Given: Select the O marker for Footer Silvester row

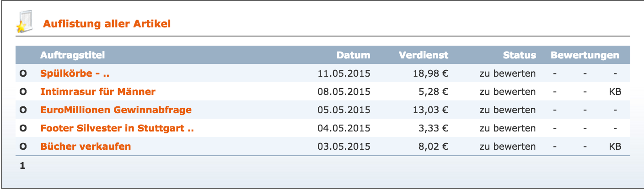Looking at the screenshot, I should click(x=23, y=128).
